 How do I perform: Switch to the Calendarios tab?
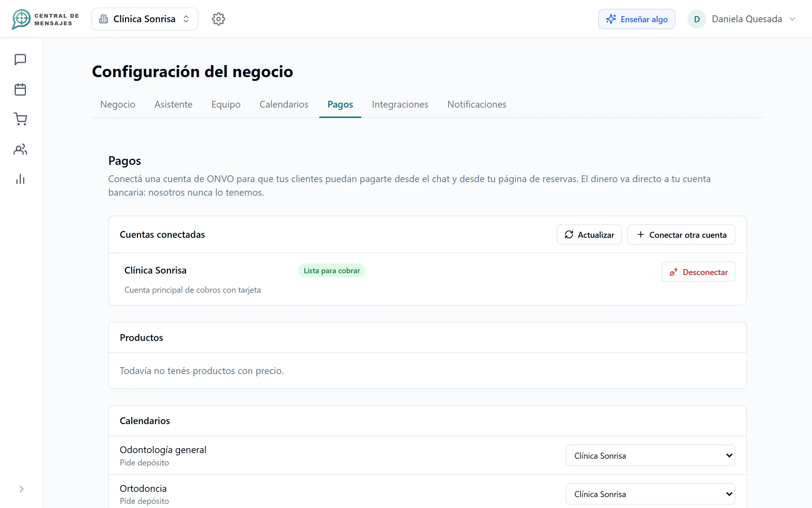(x=284, y=104)
